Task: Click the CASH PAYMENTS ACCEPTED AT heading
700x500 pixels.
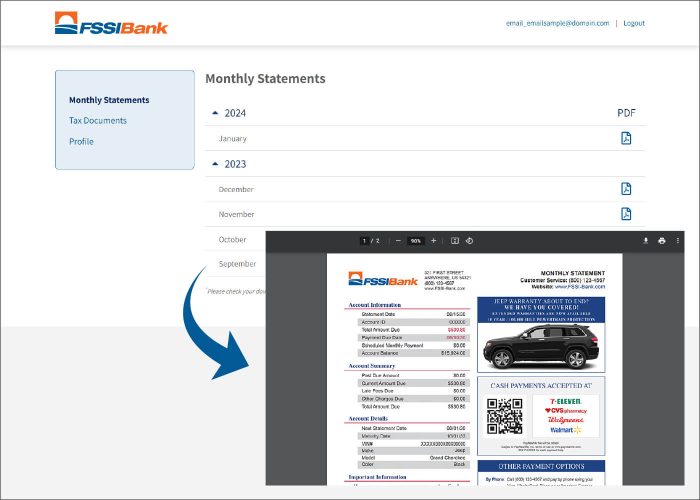Action: tap(541, 385)
